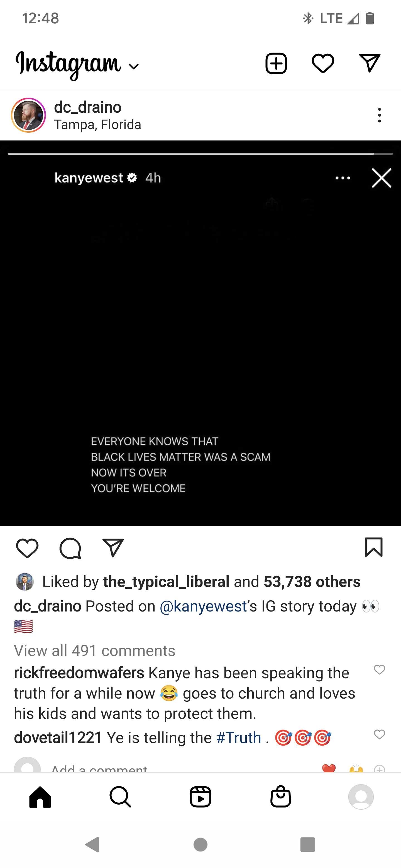Save post with the bookmark icon
The width and height of the screenshot is (401, 868).
[x=374, y=548]
